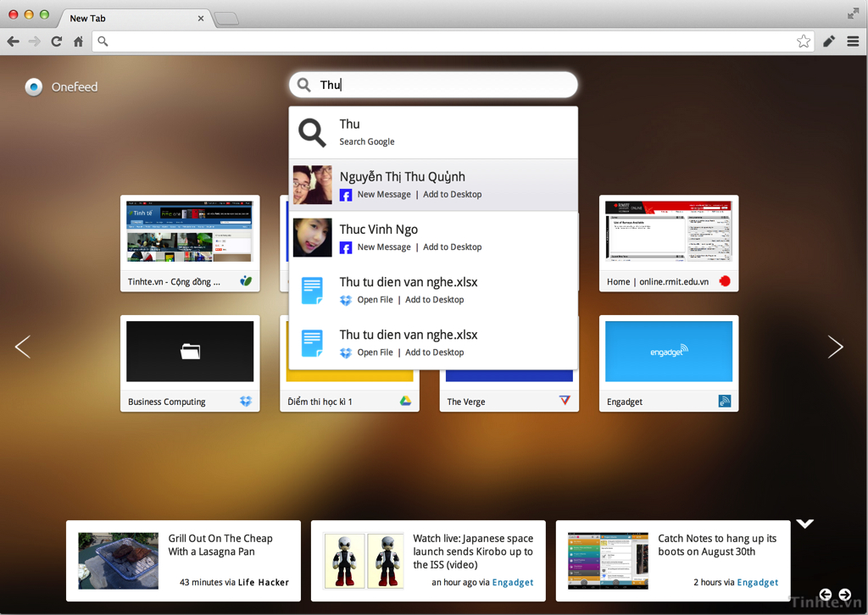The height and width of the screenshot is (615, 868).
Task: Click the Onefeed brand text
Action: click(75, 87)
